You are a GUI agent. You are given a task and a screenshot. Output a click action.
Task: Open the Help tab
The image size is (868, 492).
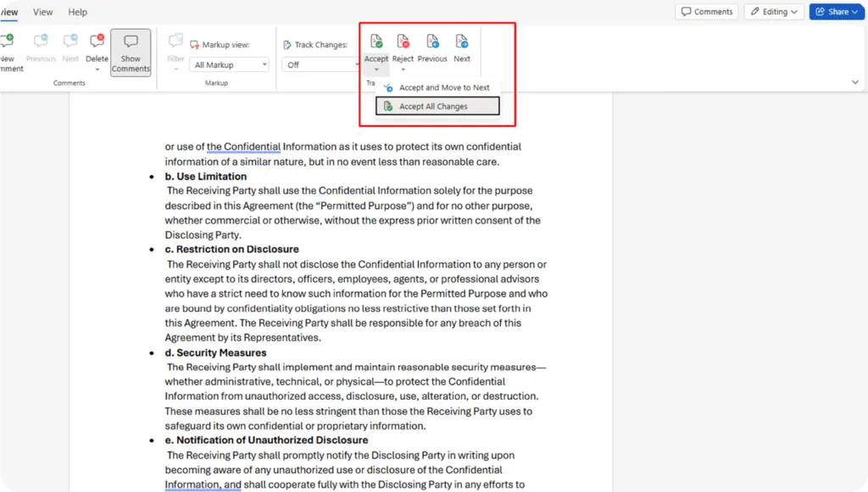(x=77, y=12)
